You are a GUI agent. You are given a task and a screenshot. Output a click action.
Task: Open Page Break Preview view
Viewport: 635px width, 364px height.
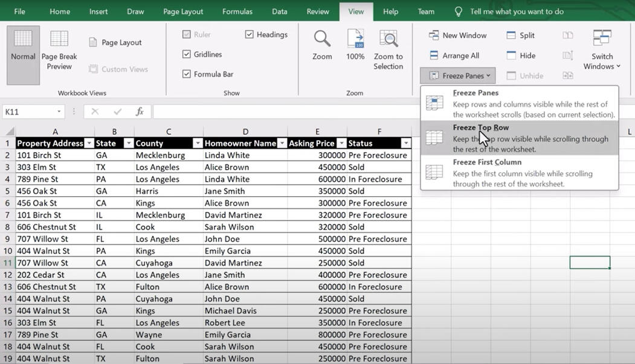(x=59, y=39)
